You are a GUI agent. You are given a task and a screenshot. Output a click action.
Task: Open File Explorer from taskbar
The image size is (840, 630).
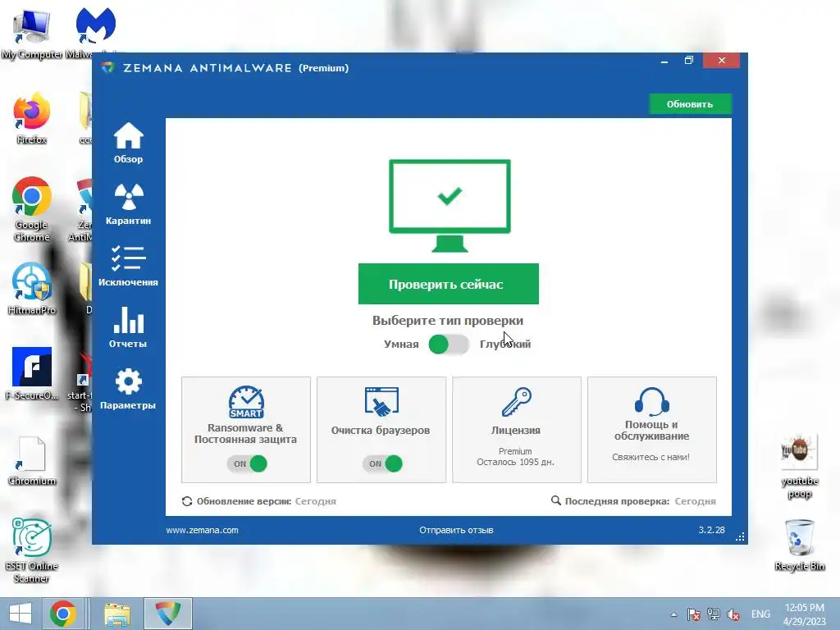(117, 614)
